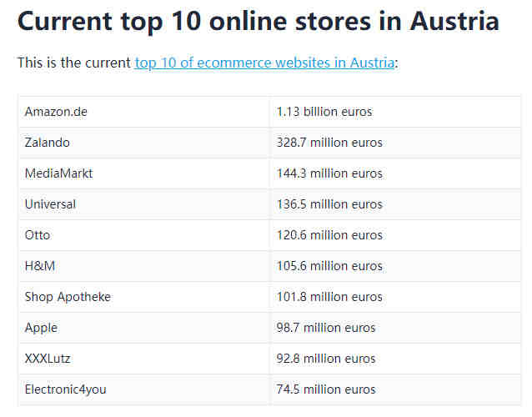Select the Universal store cell
532x417 pixels.
pyautogui.click(x=145, y=204)
